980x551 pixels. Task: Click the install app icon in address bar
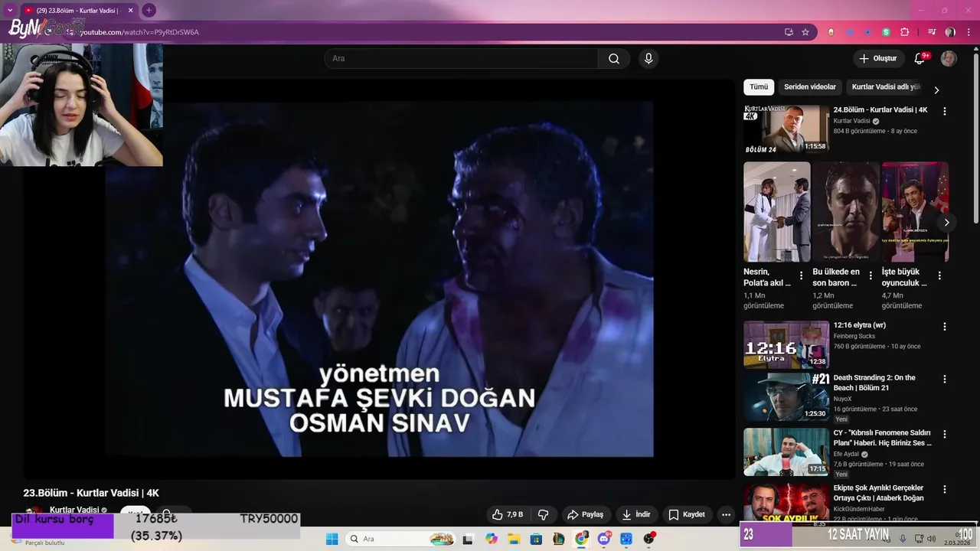pyautogui.click(x=789, y=32)
